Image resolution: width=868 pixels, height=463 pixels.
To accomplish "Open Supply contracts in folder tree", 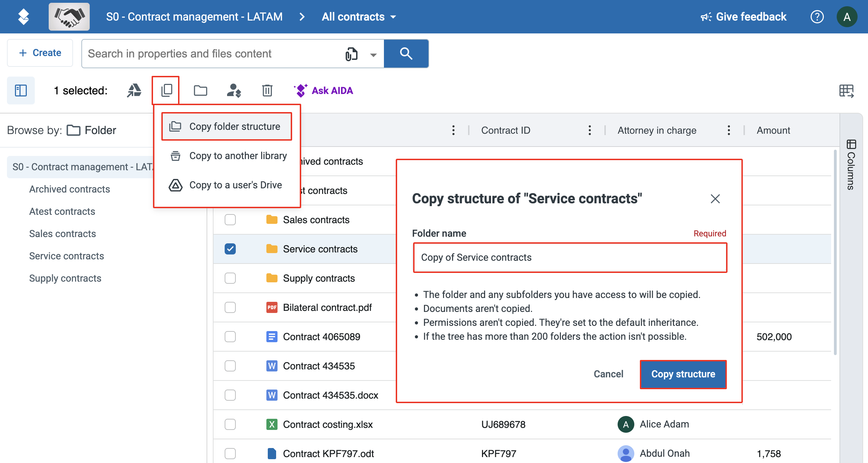I will point(65,278).
